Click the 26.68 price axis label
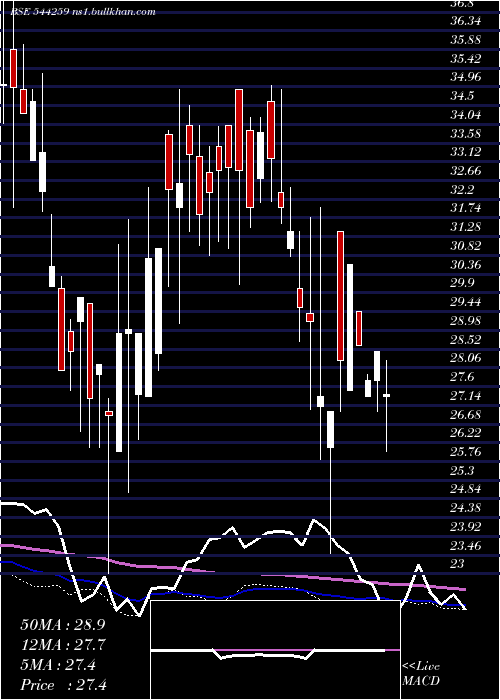Screen dimensions: 500x700 coord(466,415)
